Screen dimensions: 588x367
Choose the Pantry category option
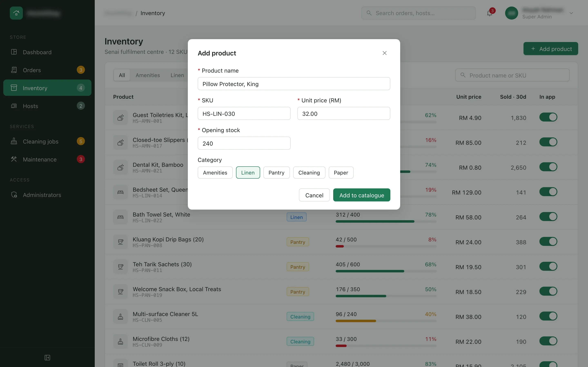click(x=276, y=172)
